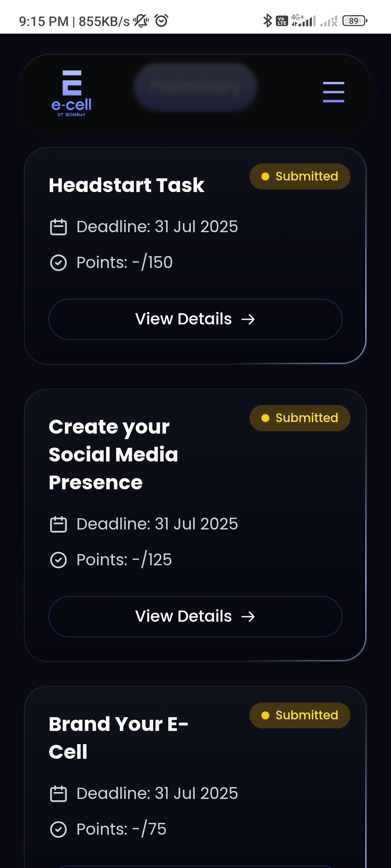Click the Social Media task points check icon
391x868 pixels.
pos(58,560)
